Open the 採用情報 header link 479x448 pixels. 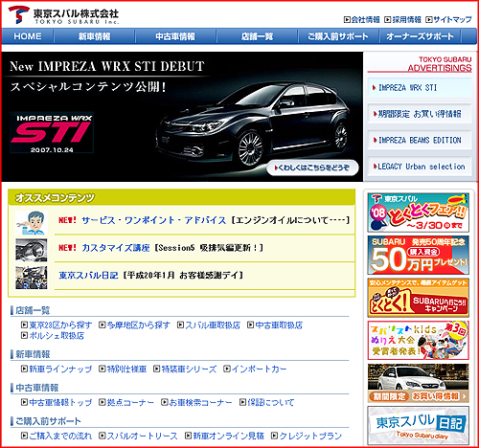[403, 20]
